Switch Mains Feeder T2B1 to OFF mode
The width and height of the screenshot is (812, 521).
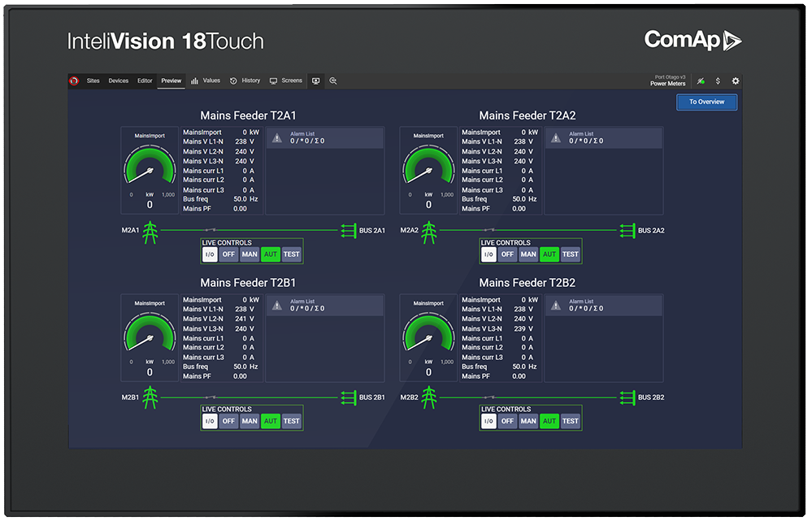point(228,421)
